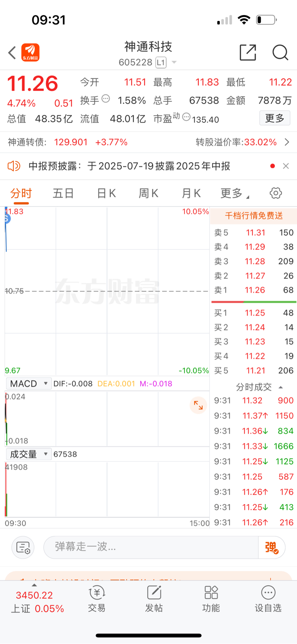Tap trade tick 11.37 volume 1150

(x=254, y=416)
